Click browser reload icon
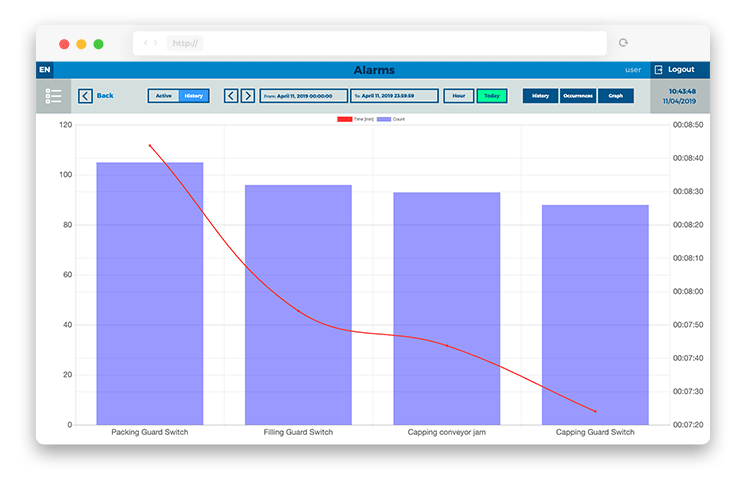Image resolution: width=747 pixels, height=493 pixels. coord(623,43)
